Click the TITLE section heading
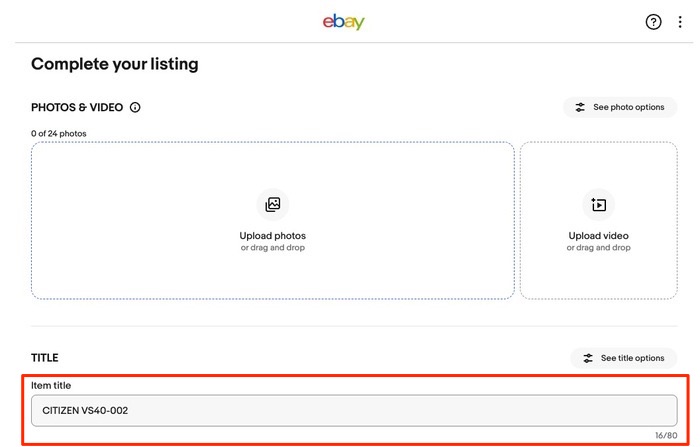700x447 pixels. (x=45, y=357)
